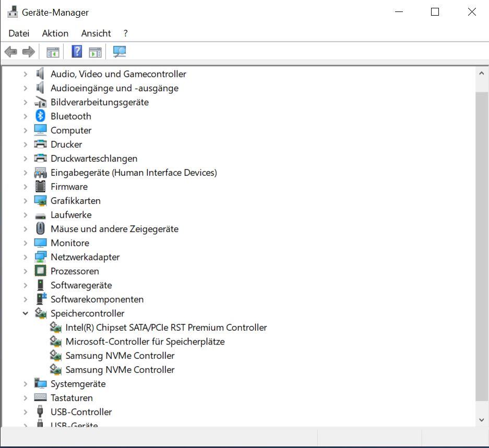Image resolution: width=489 pixels, height=448 pixels.
Task: Expand Audio, Video und Gamecontroller category
Action: point(25,74)
